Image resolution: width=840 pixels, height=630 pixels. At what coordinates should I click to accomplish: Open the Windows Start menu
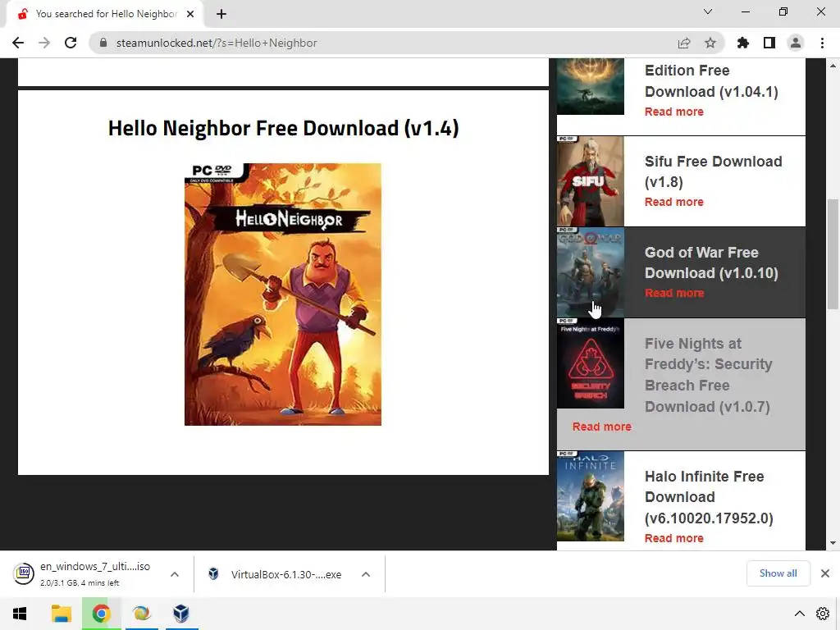tap(20, 614)
